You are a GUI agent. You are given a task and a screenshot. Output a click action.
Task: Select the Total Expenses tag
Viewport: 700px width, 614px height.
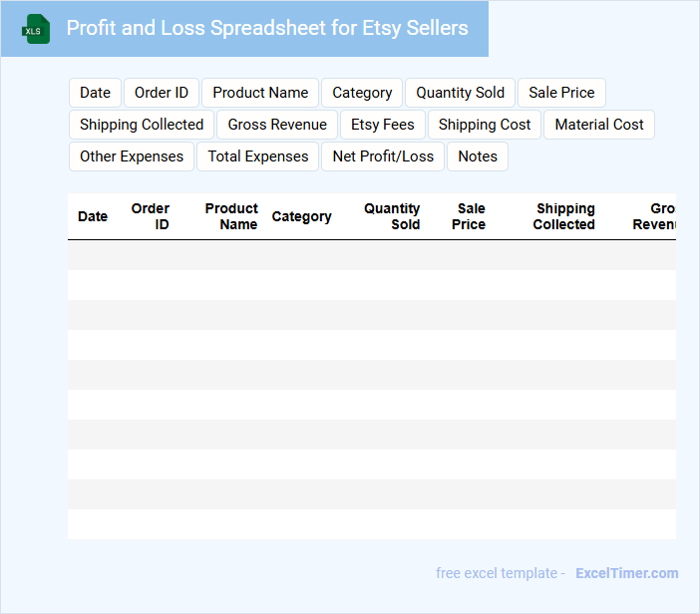(x=258, y=156)
